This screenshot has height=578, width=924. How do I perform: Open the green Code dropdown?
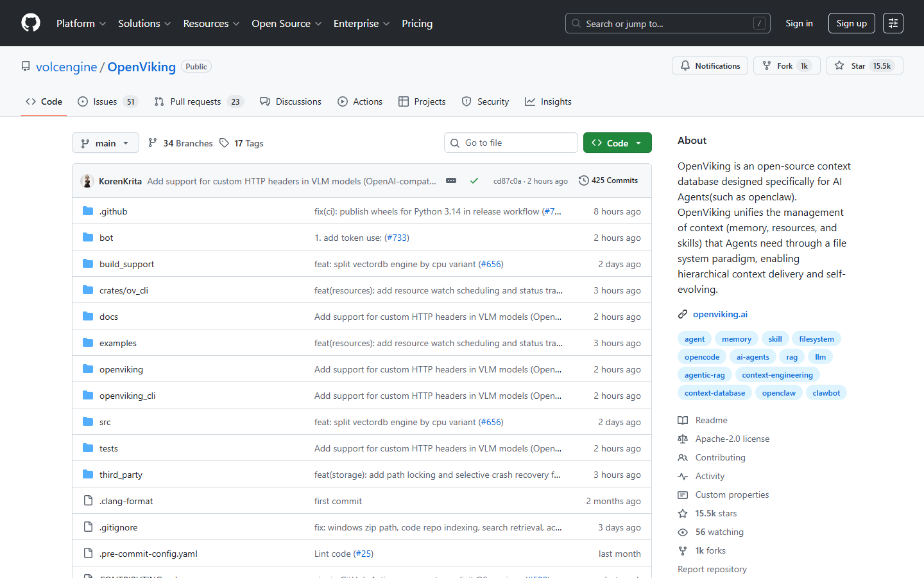tap(617, 142)
